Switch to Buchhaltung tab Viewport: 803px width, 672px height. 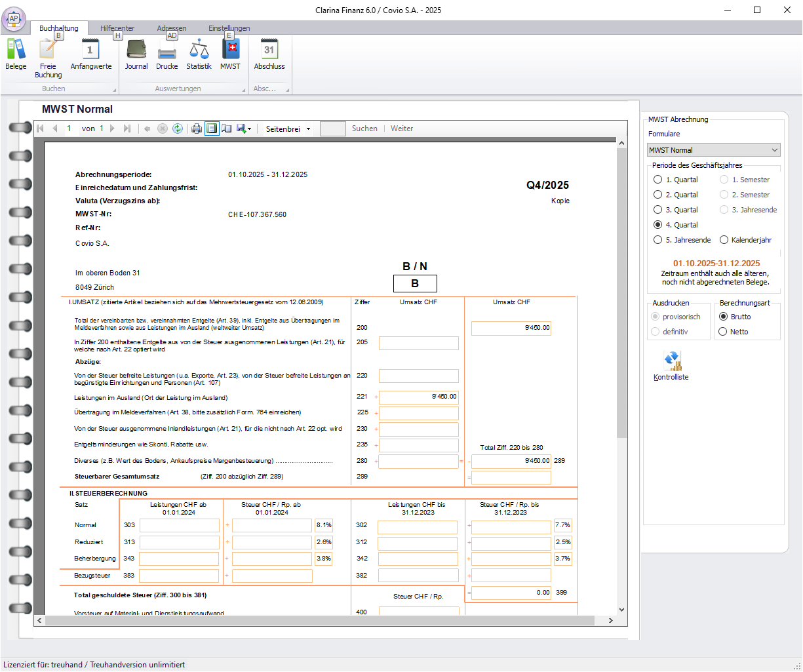pyautogui.click(x=58, y=28)
